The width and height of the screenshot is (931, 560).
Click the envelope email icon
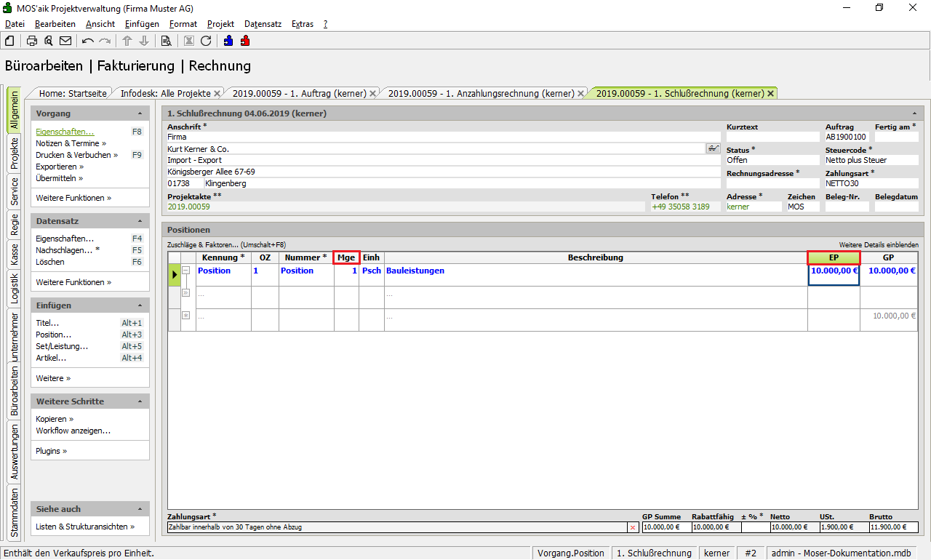(65, 41)
